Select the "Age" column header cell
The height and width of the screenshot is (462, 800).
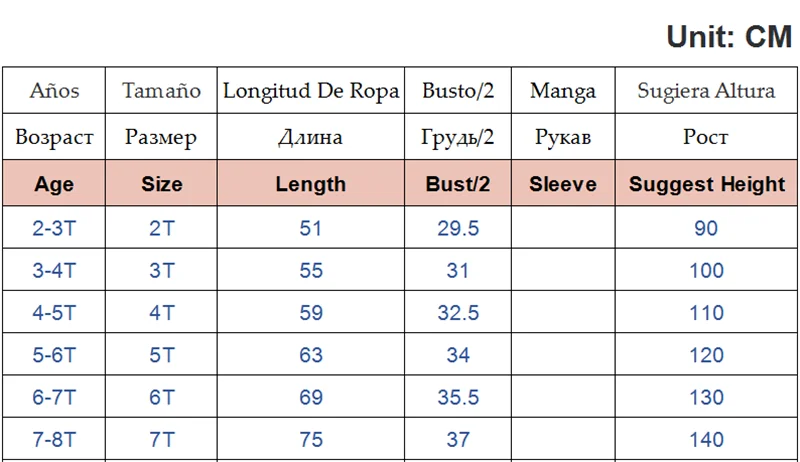pos(54,184)
